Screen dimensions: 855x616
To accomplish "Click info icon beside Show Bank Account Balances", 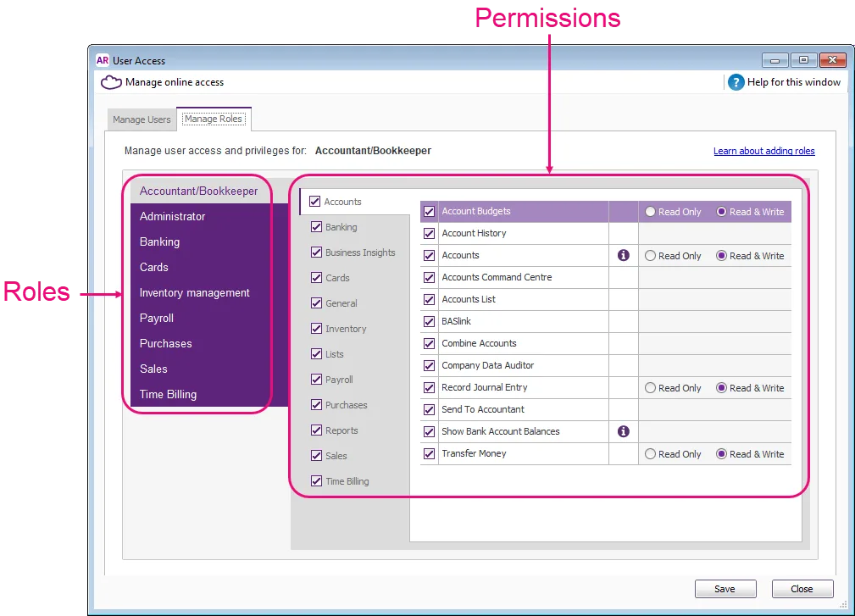I will point(624,431).
